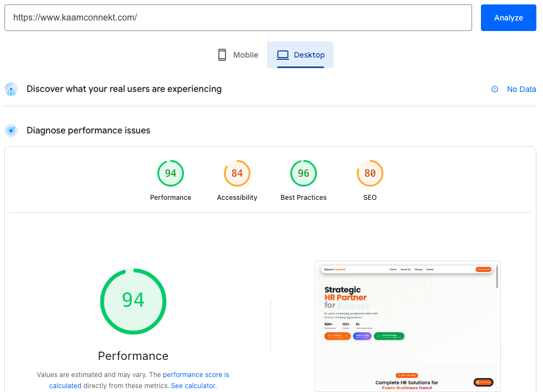The height and width of the screenshot is (392, 543).
Task: Open the No Data link
Action: pyautogui.click(x=521, y=89)
